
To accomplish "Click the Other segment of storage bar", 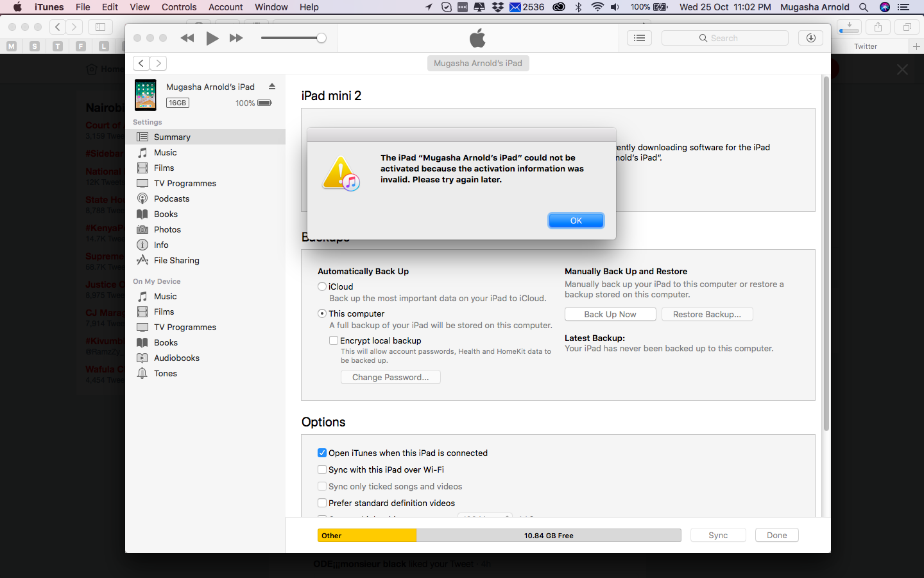I will [367, 536].
